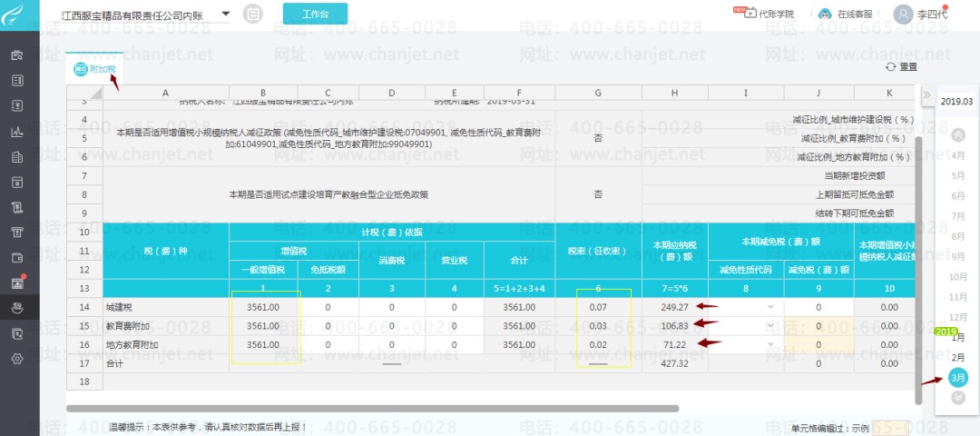Click the 重置 refresh icon
The image size is (980, 436).
coord(891,67)
